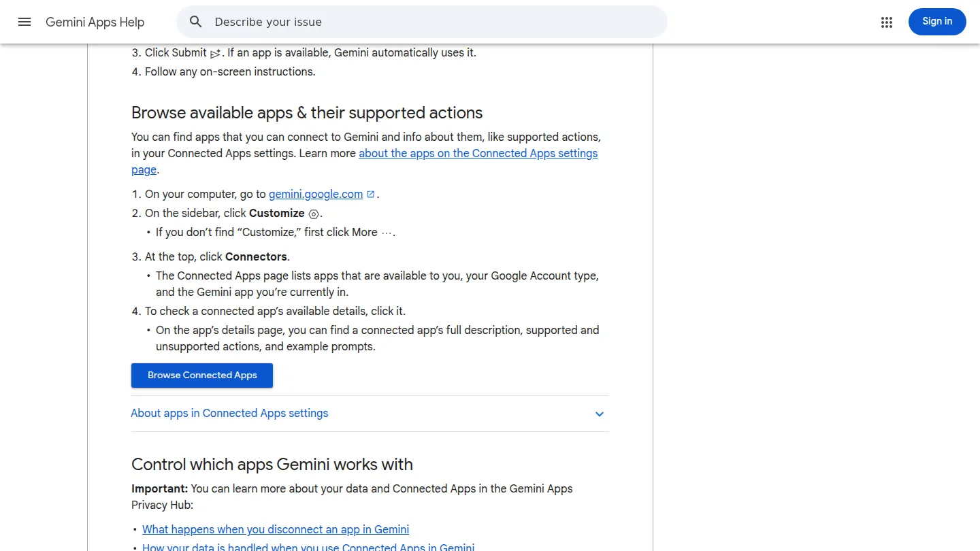This screenshot has width=980, height=551.
Task: Click 'About apps in Connected Apps settings'
Action: (x=229, y=414)
